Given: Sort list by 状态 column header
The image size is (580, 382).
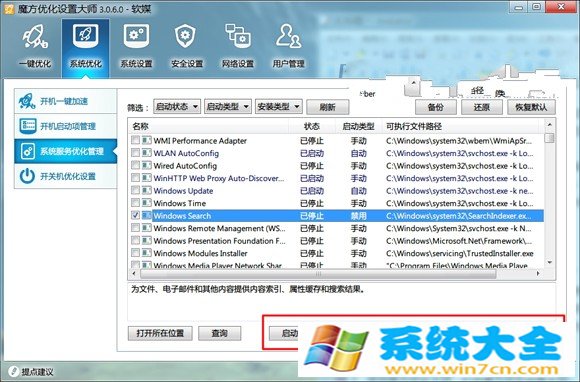Looking at the screenshot, I should (x=312, y=126).
